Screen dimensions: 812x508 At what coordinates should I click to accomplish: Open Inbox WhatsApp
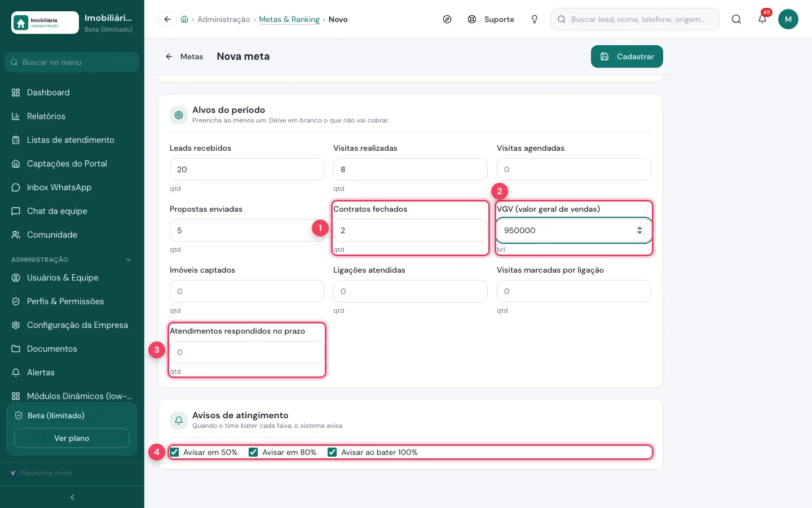click(72, 187)
